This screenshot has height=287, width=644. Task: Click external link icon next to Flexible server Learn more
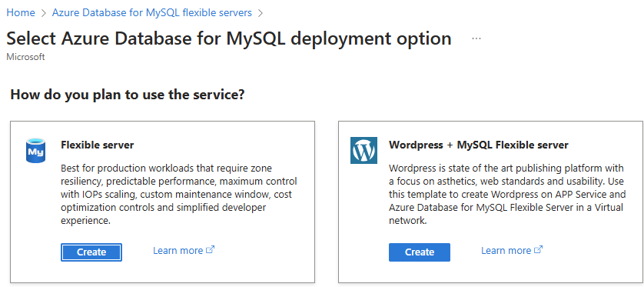click(x=211, y=249)
